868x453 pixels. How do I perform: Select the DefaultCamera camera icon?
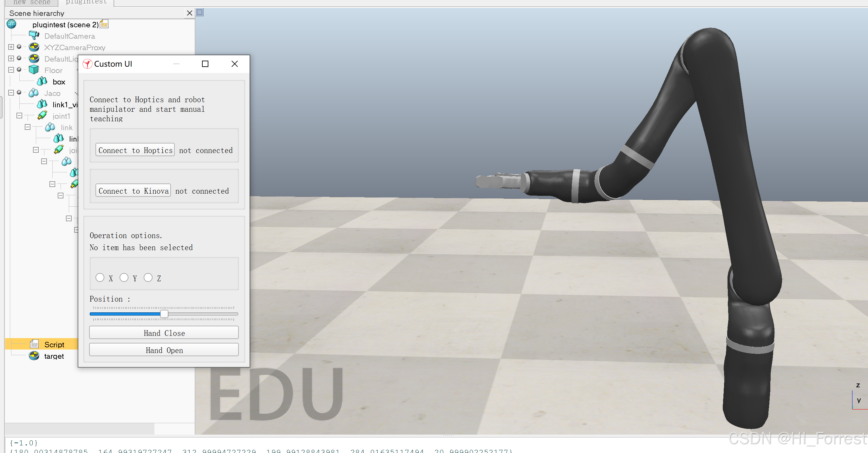tap(34, 36)
